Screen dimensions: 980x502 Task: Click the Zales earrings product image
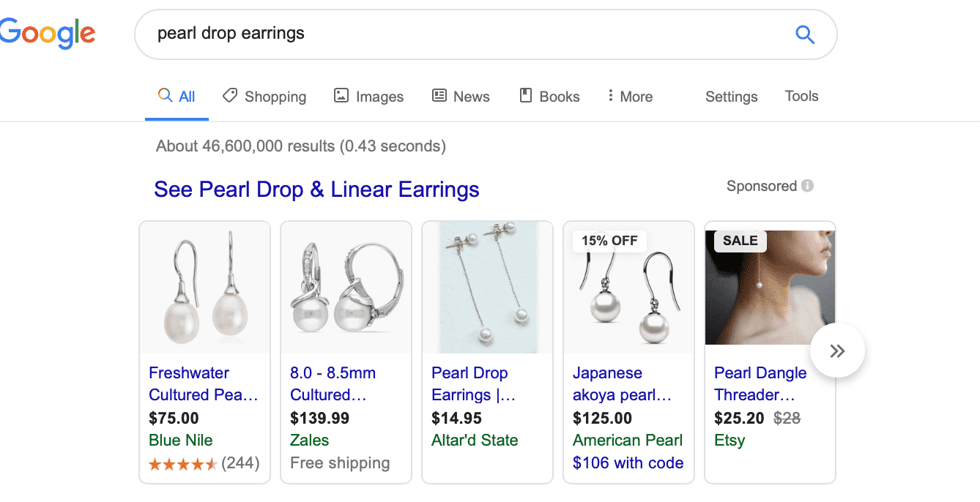click(x=346, y=288)
